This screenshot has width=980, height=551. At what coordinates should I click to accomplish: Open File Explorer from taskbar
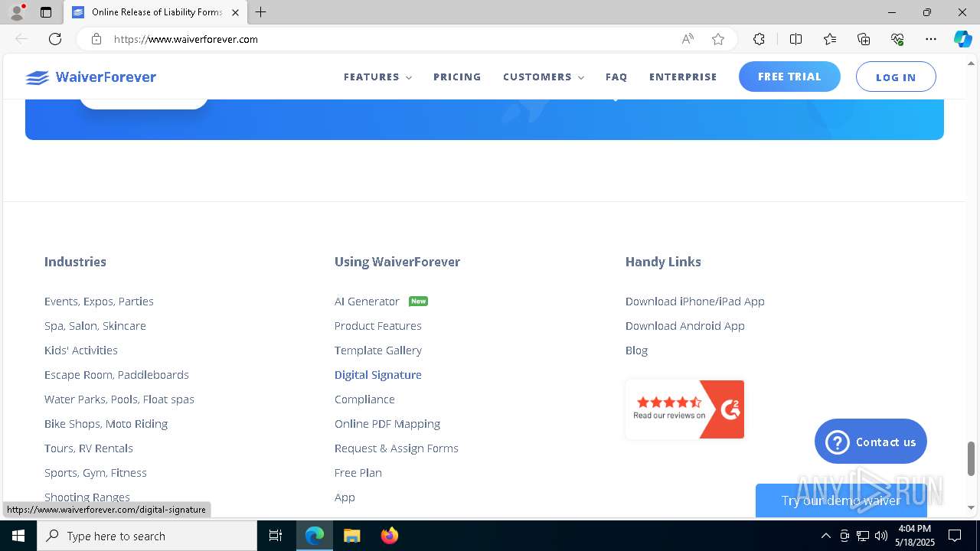coord(351,536)
